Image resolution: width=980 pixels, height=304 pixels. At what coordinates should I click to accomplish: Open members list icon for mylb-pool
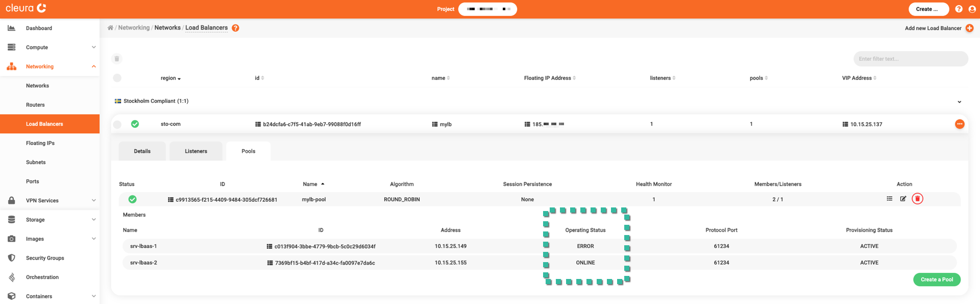point(890,199)
